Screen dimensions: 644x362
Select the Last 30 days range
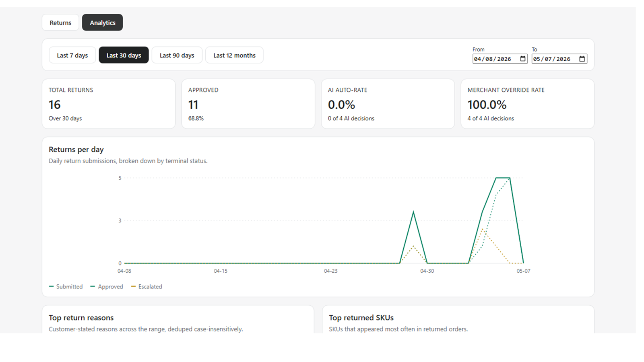tap(124, 55)
